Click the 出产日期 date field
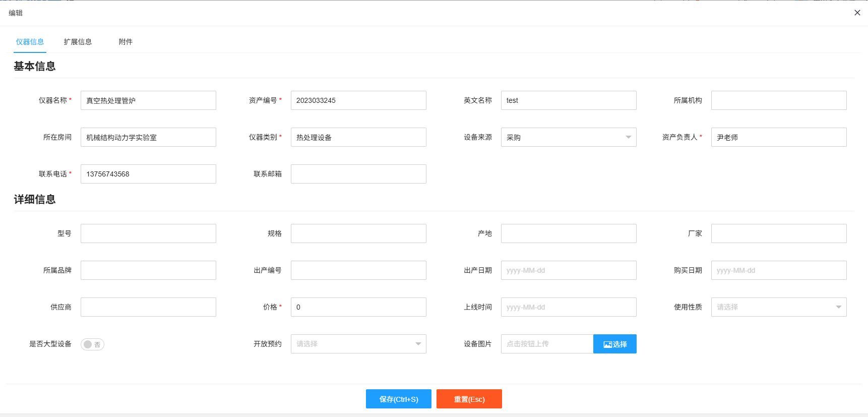The image size is (868, 417). tap(568, 270)
